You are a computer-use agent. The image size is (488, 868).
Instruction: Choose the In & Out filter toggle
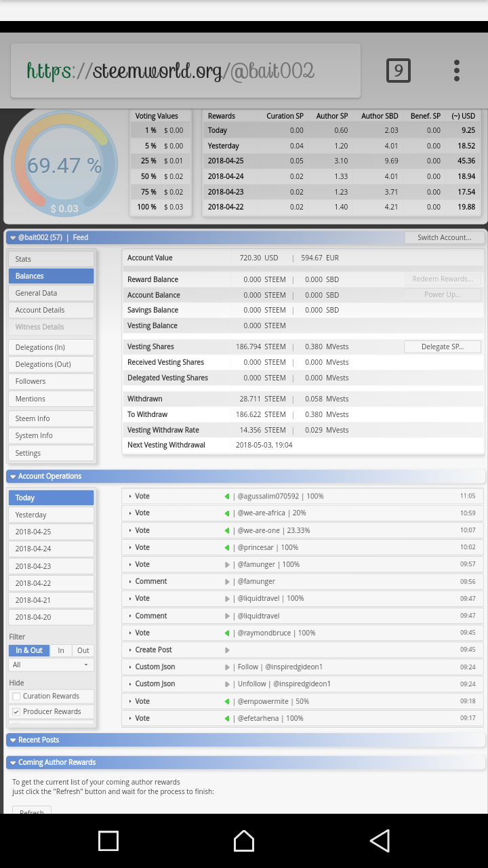pos(28,650)
